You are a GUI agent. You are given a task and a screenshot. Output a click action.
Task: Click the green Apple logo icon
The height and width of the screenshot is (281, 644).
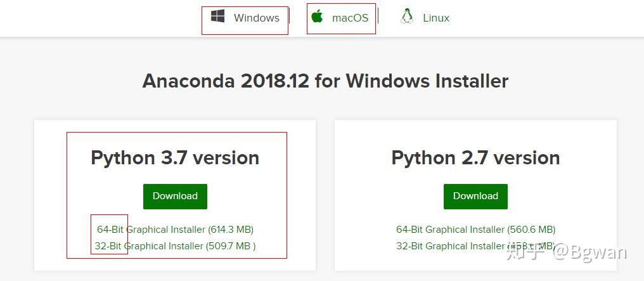317,16
